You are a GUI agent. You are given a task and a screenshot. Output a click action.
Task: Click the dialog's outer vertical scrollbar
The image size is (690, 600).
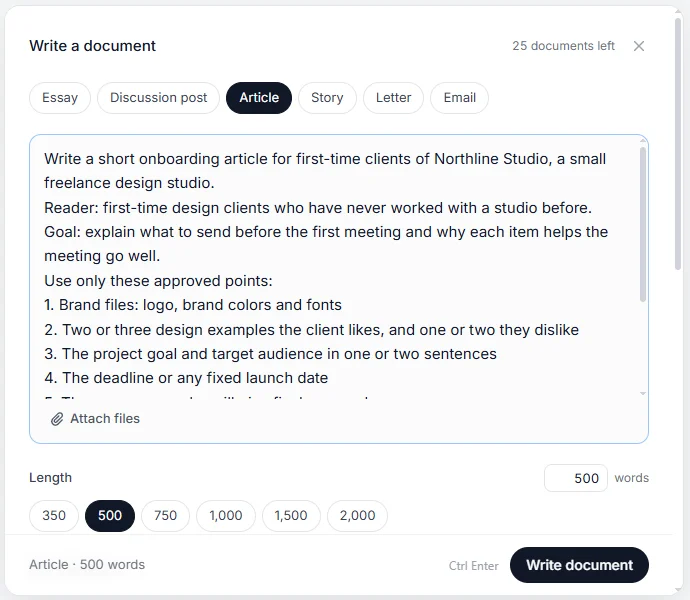click(679, 143)
